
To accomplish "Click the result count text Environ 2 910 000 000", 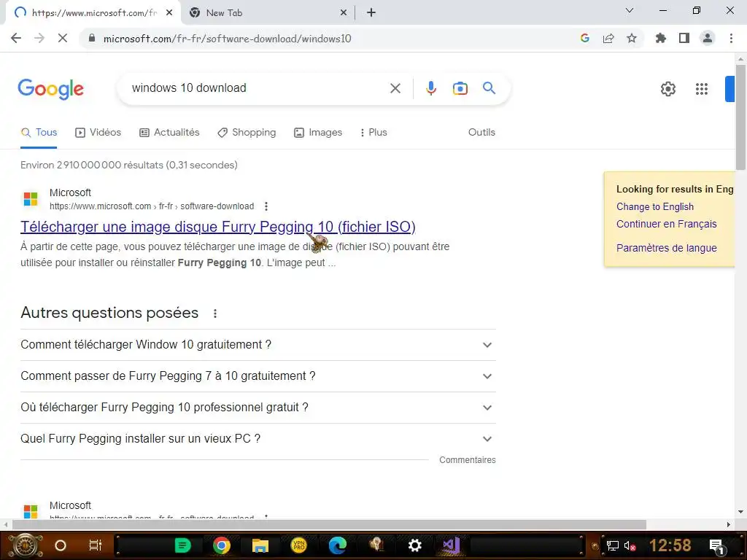I will 128,165.
